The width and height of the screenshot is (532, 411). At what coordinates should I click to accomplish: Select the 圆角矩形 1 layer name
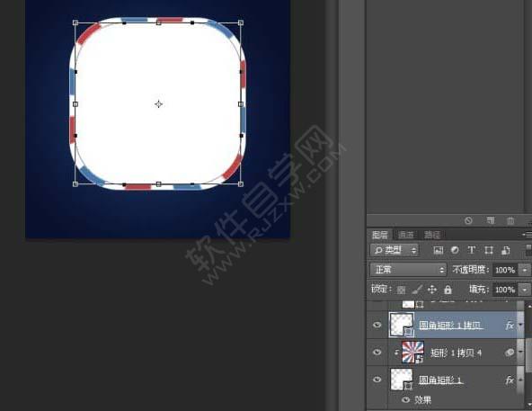(440, 380)
